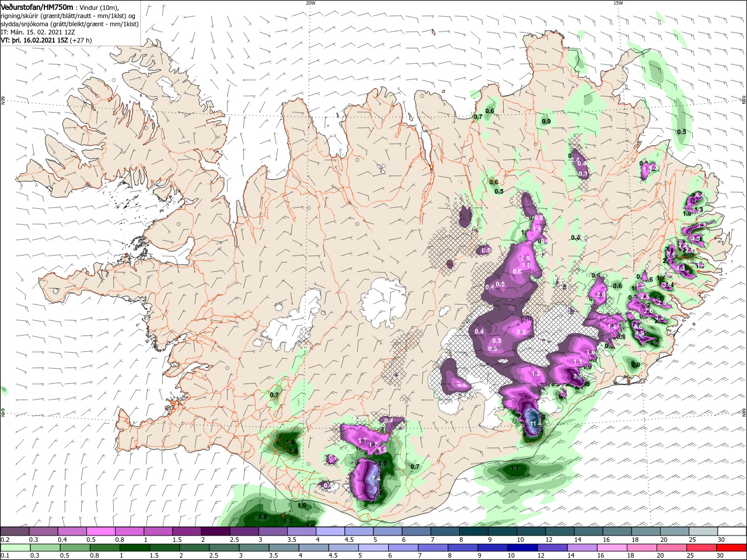Pick white upper legend swatch above 30
747x560 pixels.
(731, 531)
